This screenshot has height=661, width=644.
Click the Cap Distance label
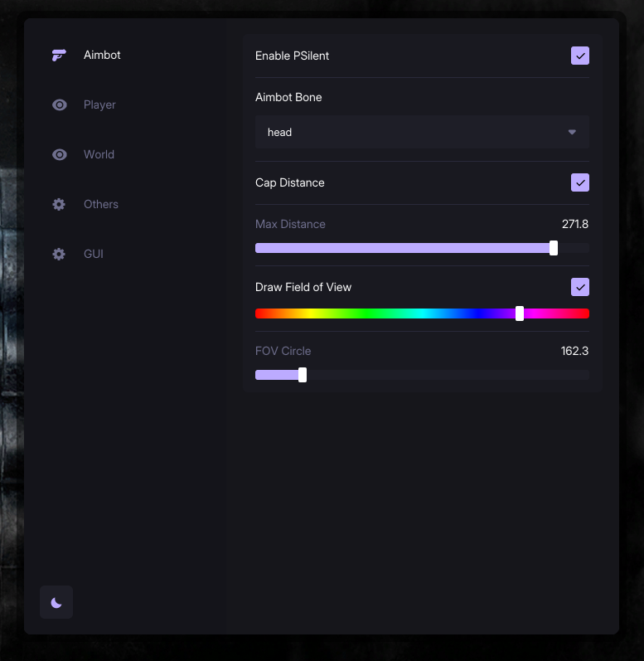click(290, 182)
